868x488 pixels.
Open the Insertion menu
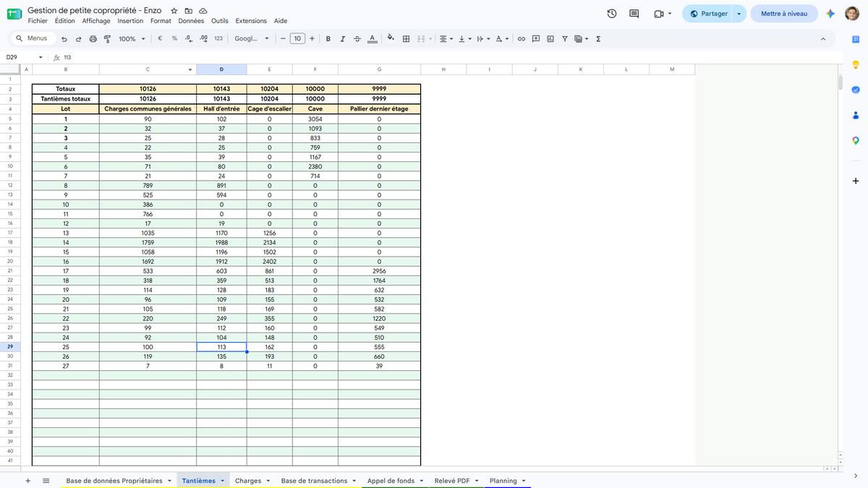pos(131,21)
